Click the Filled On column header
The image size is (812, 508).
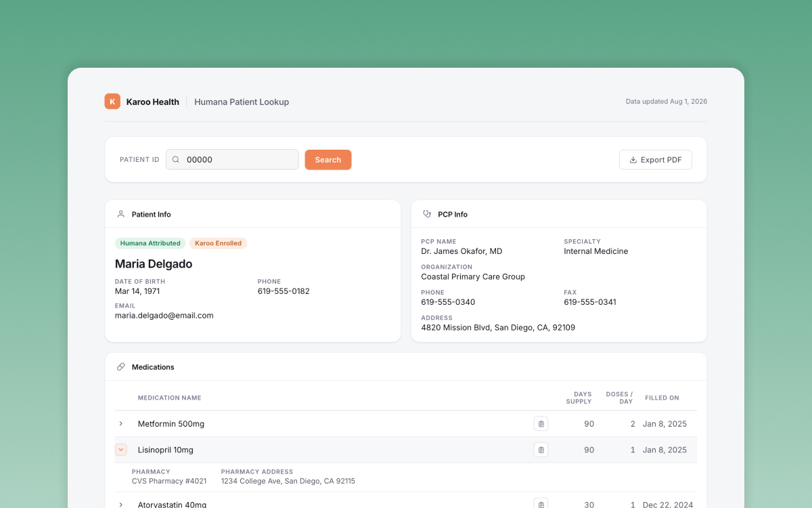[662, 398]
